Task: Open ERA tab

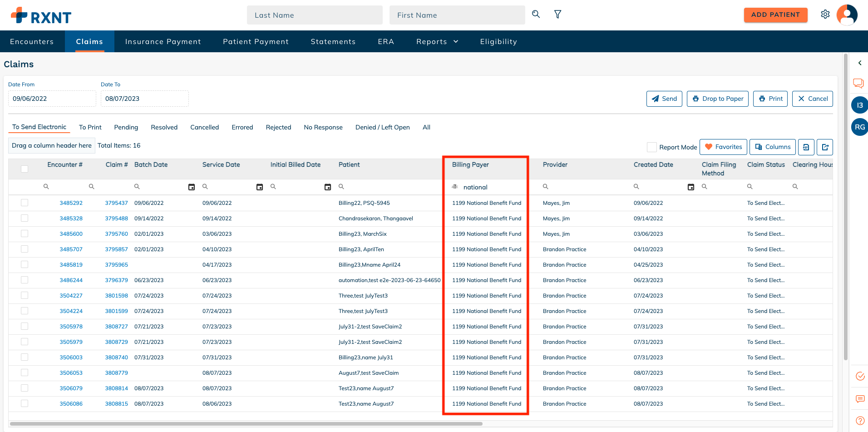Action: (386, 41)
